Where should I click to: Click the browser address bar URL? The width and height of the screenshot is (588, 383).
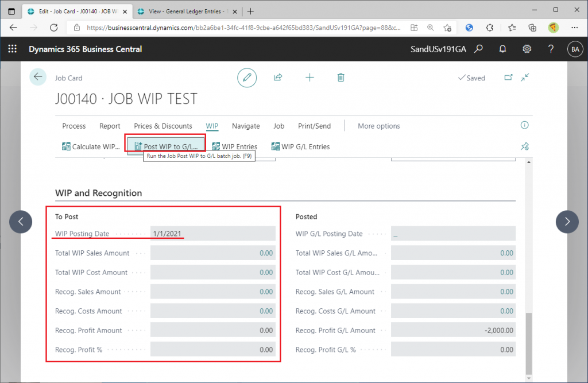(x=243, y=28)
